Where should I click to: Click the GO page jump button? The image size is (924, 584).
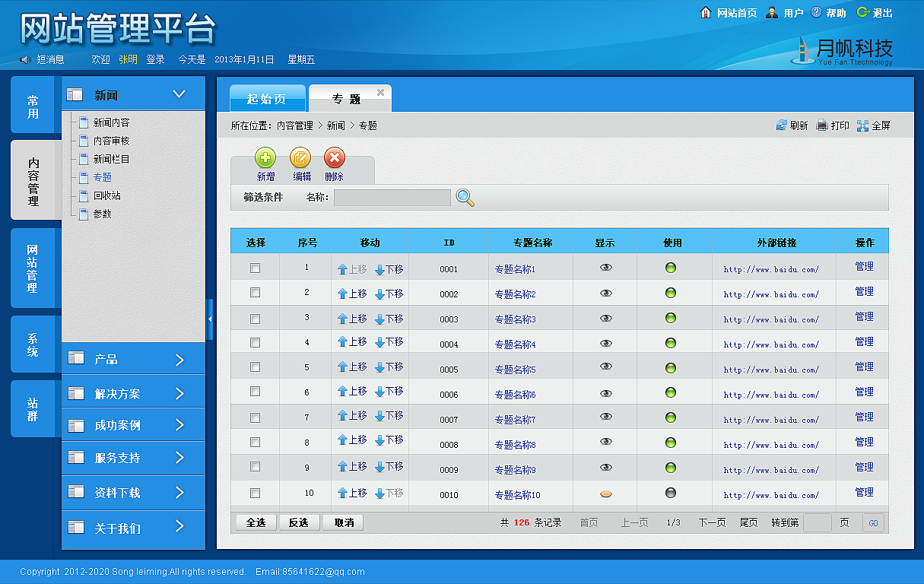[873, 523]
